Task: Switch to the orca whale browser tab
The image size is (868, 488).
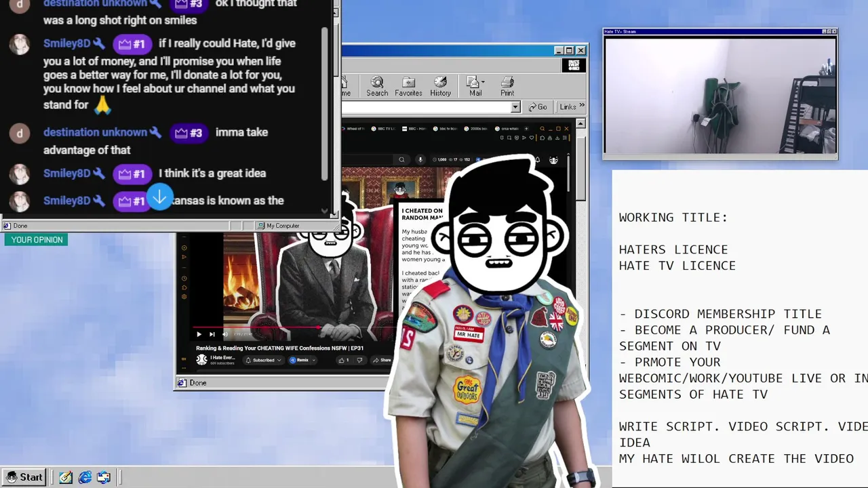Action: tap(507, 129)
